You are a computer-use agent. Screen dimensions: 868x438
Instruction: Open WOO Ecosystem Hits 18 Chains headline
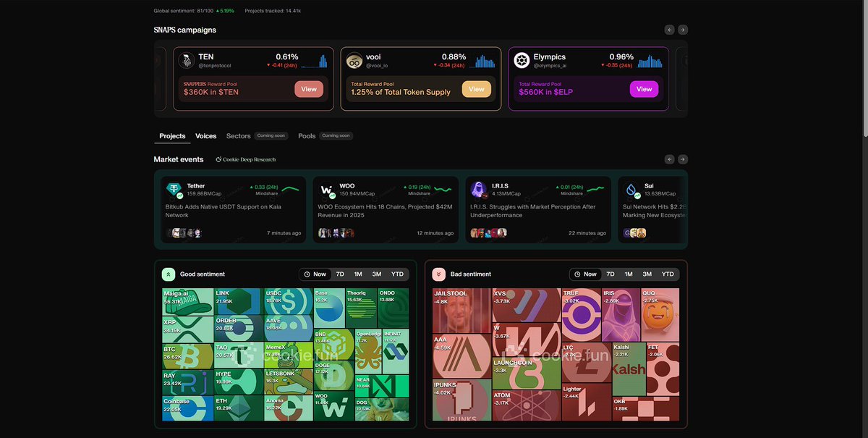click(385, 211)
